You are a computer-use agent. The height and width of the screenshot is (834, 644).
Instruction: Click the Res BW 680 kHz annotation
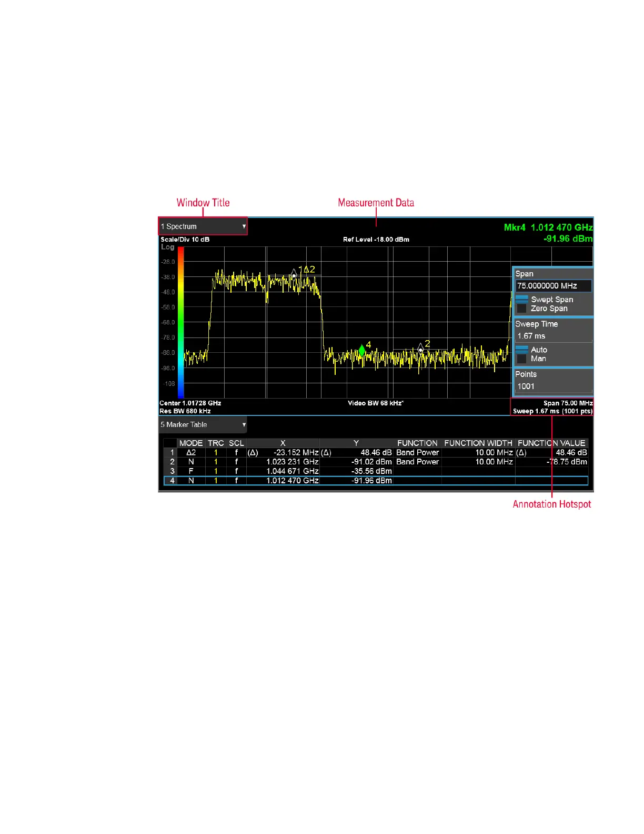[x=185, y=411]
